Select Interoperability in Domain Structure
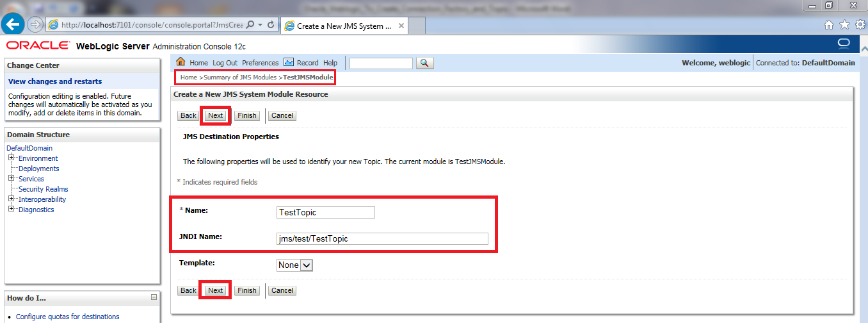Image resolution: width=868 pixels, height=323 pixels. click(42, 199)
